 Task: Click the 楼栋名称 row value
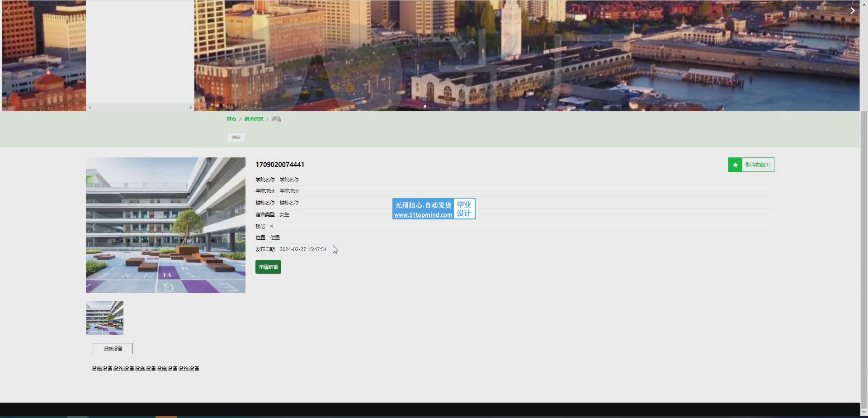point(289,203)
